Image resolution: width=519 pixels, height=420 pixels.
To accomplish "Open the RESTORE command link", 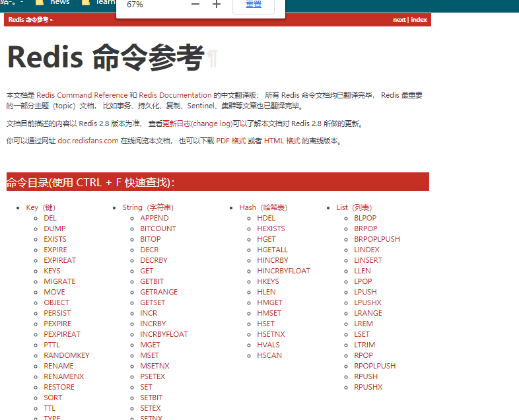I will (59, 388).
